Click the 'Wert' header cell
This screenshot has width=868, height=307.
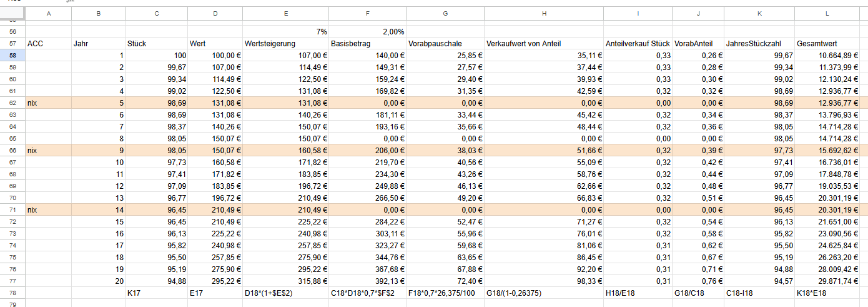click(x=215, y=44)
